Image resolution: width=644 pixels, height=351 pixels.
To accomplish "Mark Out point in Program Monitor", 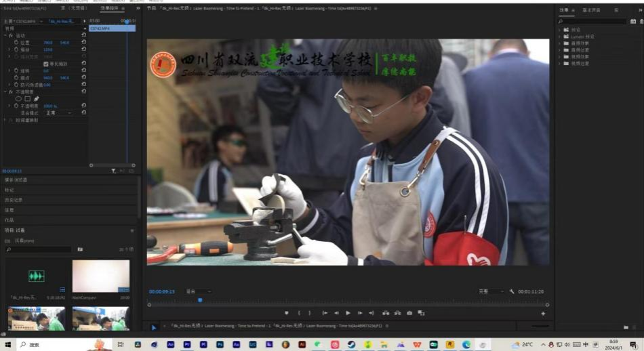I will pos(310,313).
